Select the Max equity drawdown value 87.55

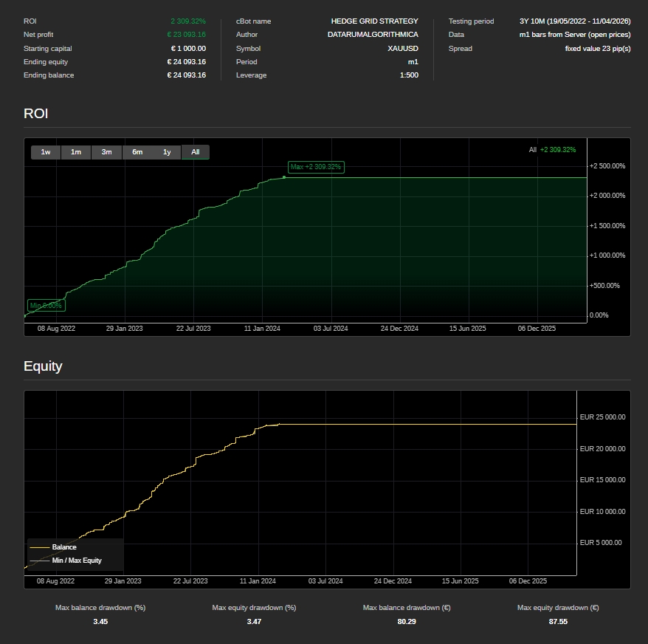558,621
